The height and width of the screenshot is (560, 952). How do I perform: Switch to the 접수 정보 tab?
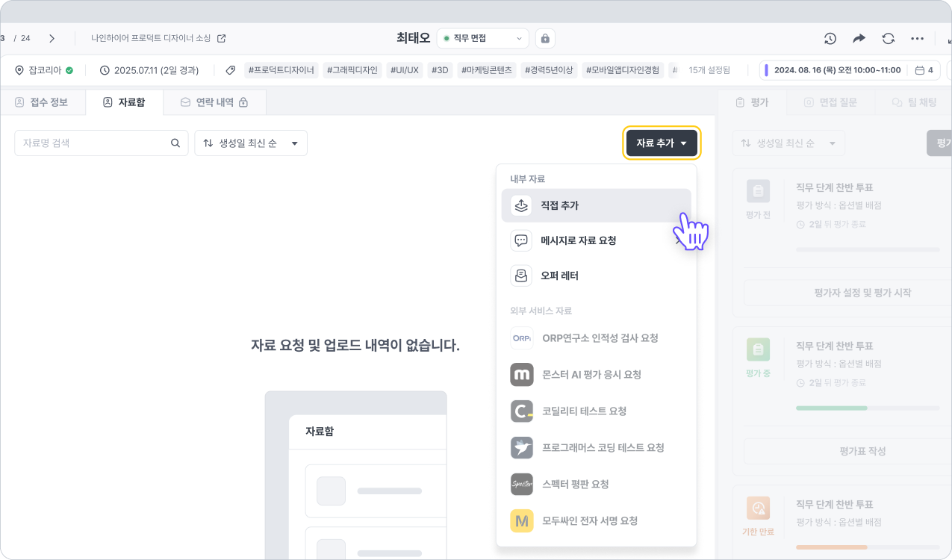(x=42, y=102)
